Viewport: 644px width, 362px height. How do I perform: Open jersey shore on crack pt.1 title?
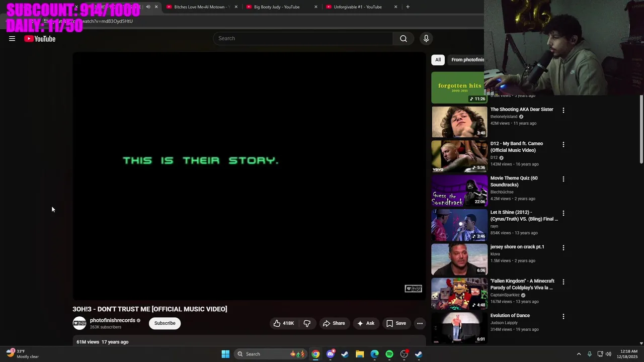coord(517,247)
